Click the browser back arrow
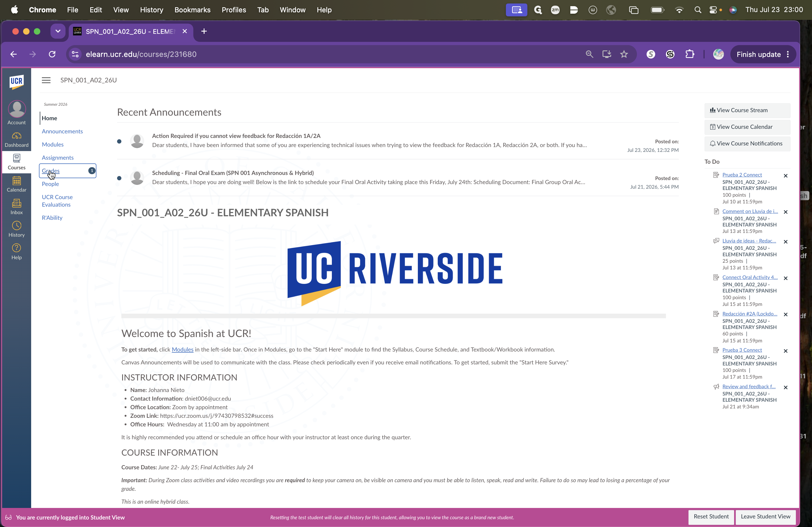The height and width of the screenshot is (527, 812). [x=13, y=54]
